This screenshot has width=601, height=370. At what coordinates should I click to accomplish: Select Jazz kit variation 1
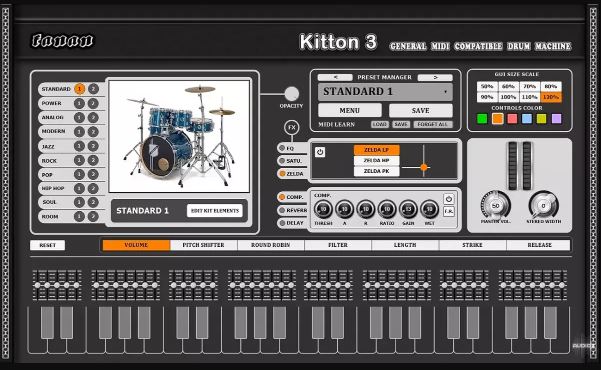79,146
